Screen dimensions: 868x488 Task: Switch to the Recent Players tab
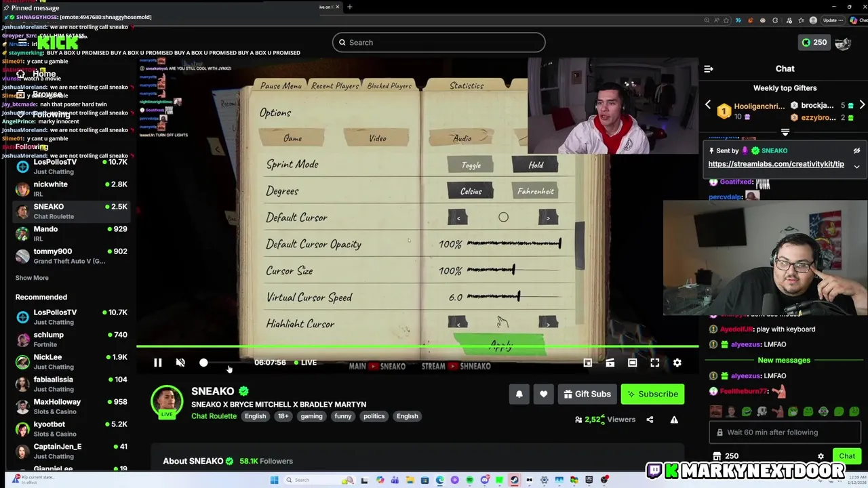pos(335,86)
